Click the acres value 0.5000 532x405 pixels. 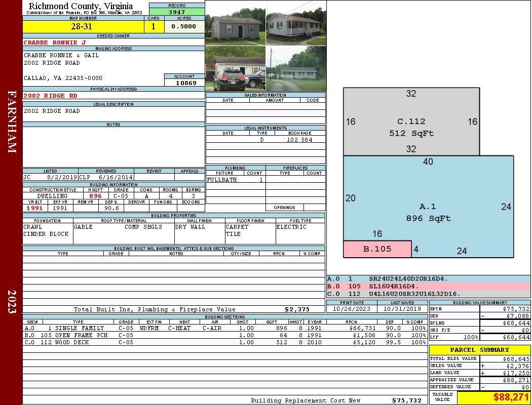[x=184, y=26]
